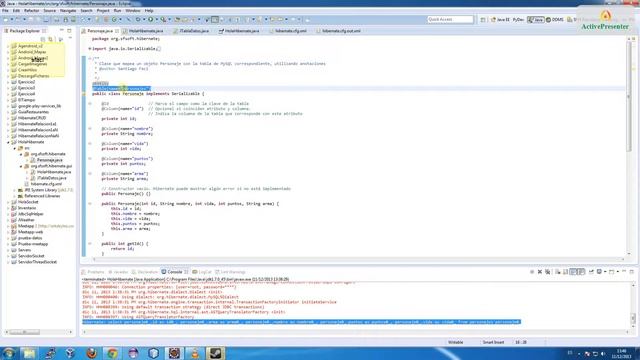Open Google Chrome from the taskbar
This screenshot has width=640, height=360.
coord(112,353)
